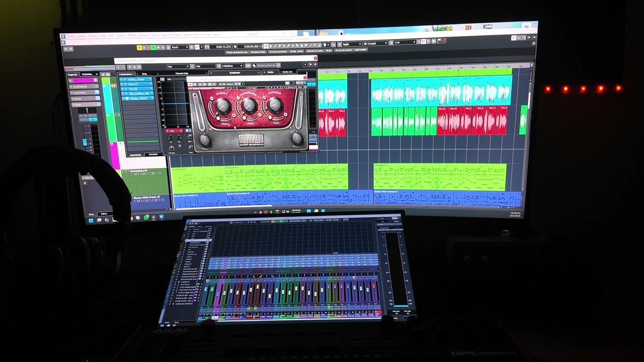The height and width of the screenshot is (362, 644).
Task: Open WhatsApp from the taskbar
Action: pyautogui.click(x=146, y=217)
